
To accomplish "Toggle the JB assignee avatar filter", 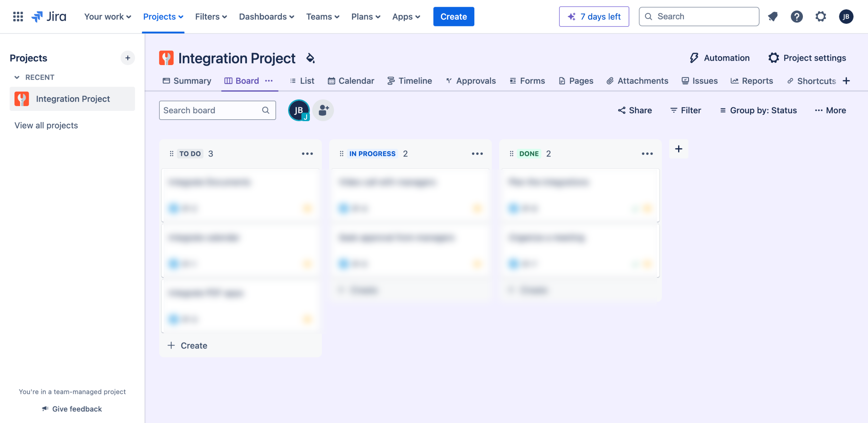I will [x=298, y=110].
